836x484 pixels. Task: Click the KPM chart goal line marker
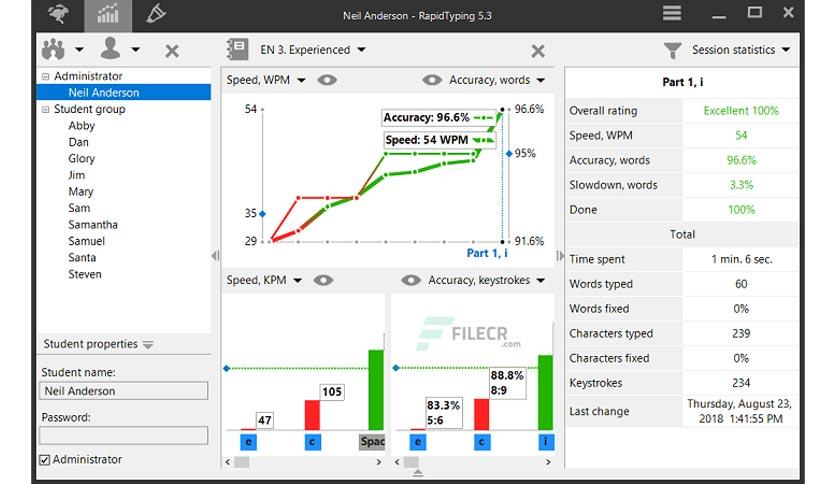click(227, 368)
